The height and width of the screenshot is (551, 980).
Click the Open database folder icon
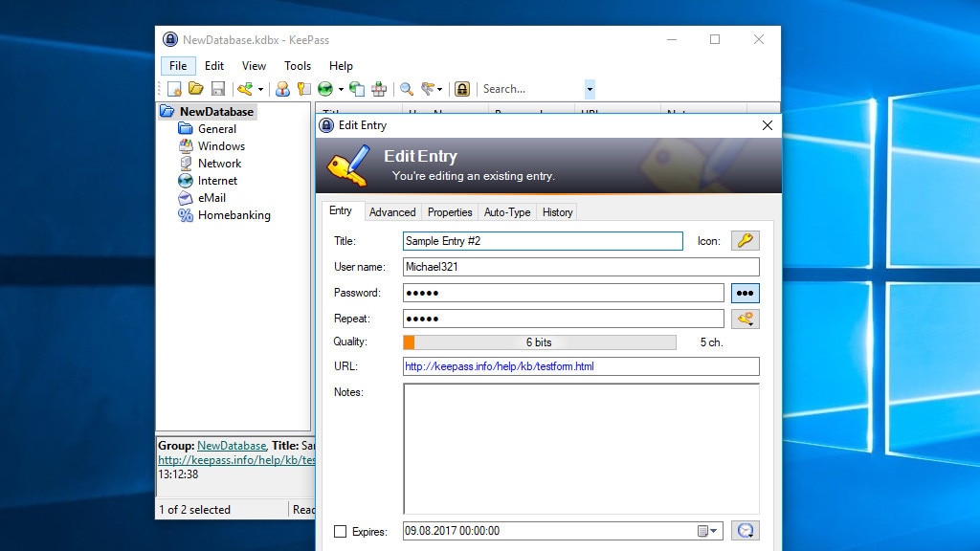coord(196,89)
